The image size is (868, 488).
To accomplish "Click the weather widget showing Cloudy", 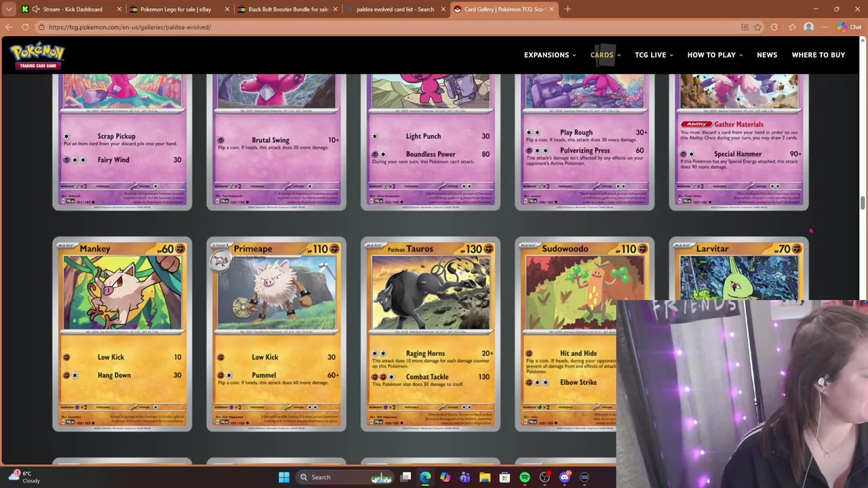I will (24, 477).
